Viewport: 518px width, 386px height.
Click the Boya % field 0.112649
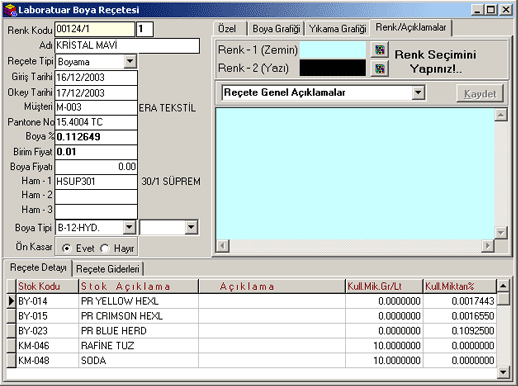(96, 137)
